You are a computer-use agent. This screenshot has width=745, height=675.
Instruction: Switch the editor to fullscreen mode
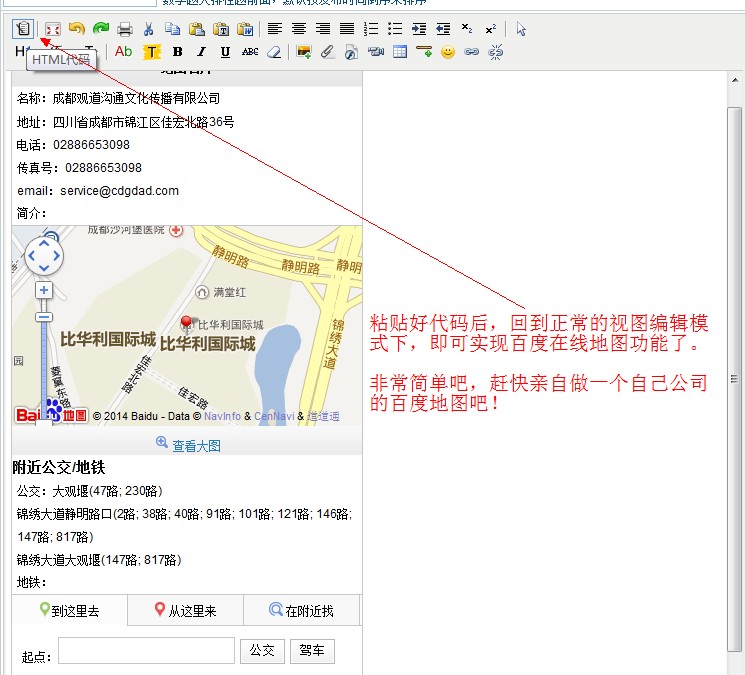tap(53, 29)
